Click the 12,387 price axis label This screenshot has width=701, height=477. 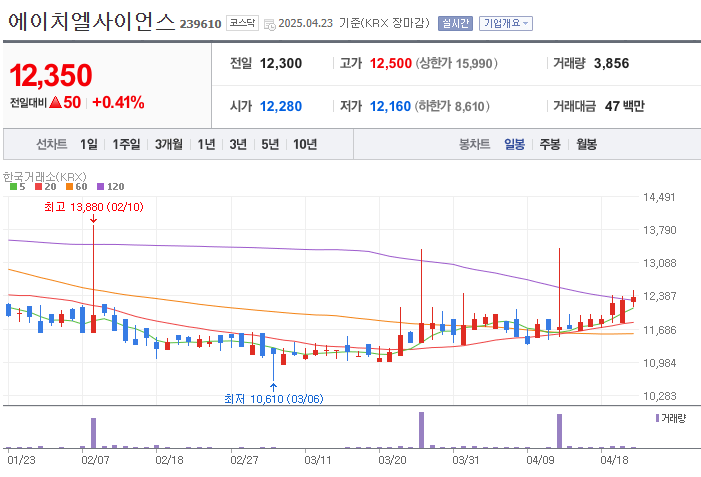(x=660, y=296)
